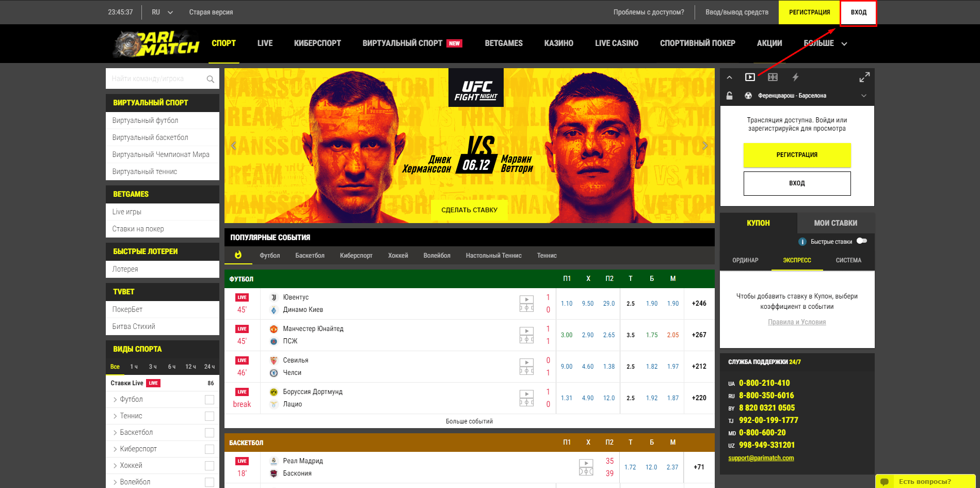Click the Есть вопросы chat bubble icon
980x488 pixels.
click(x=884, y=482)
